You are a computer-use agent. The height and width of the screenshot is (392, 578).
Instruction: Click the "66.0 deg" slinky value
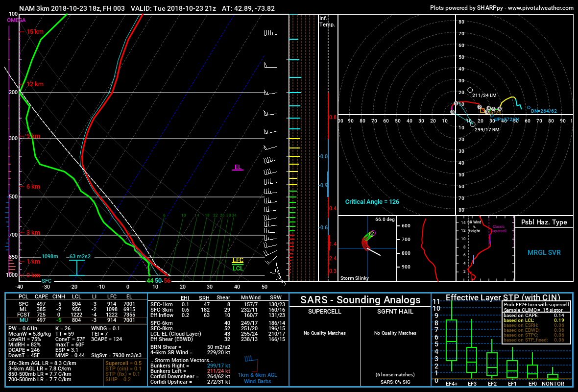(385, 220)
